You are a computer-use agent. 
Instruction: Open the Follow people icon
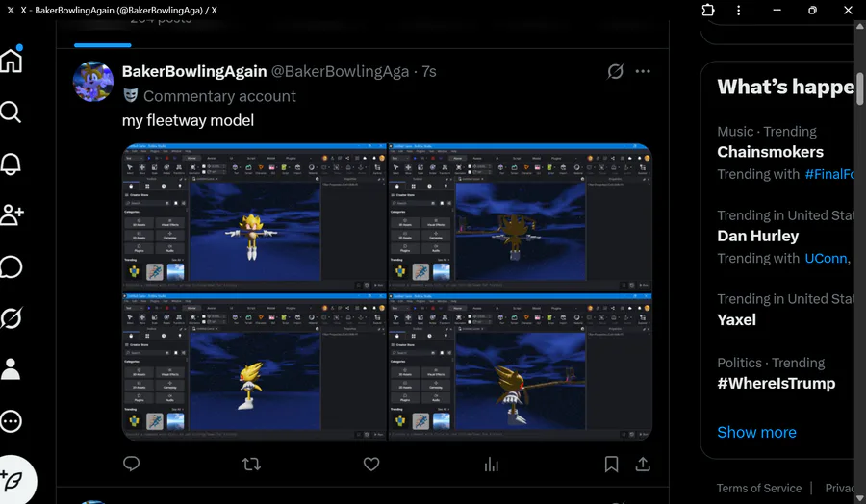[12, 214]
